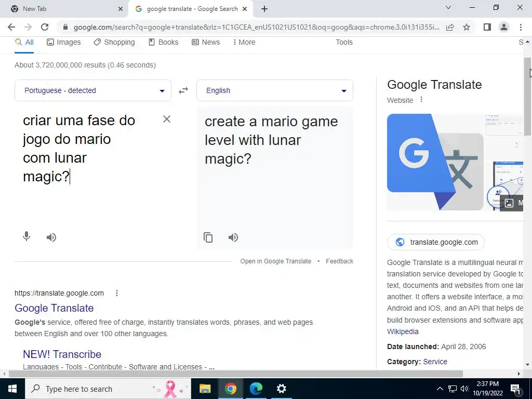The width and height of the screenshot is (532, 399).
Task: Switch to Images search tab
Action: tap(64, 43)
